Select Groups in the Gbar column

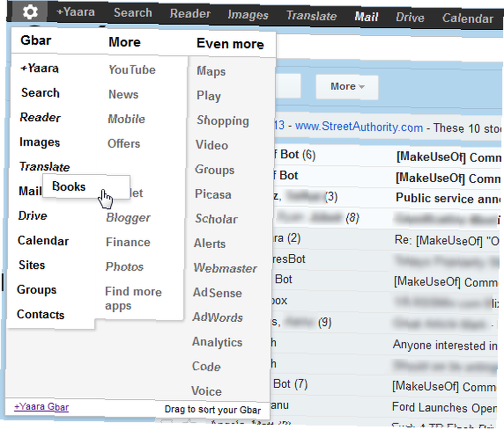(37, 290)
